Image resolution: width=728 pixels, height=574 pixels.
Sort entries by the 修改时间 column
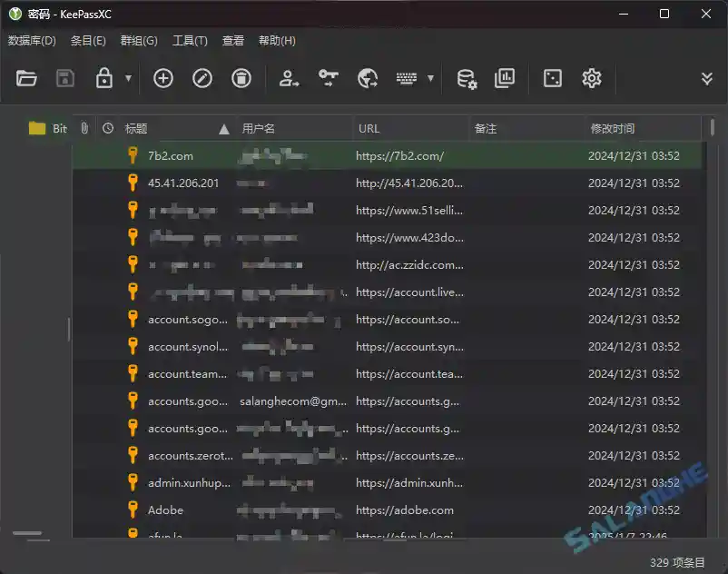point(615,128)
